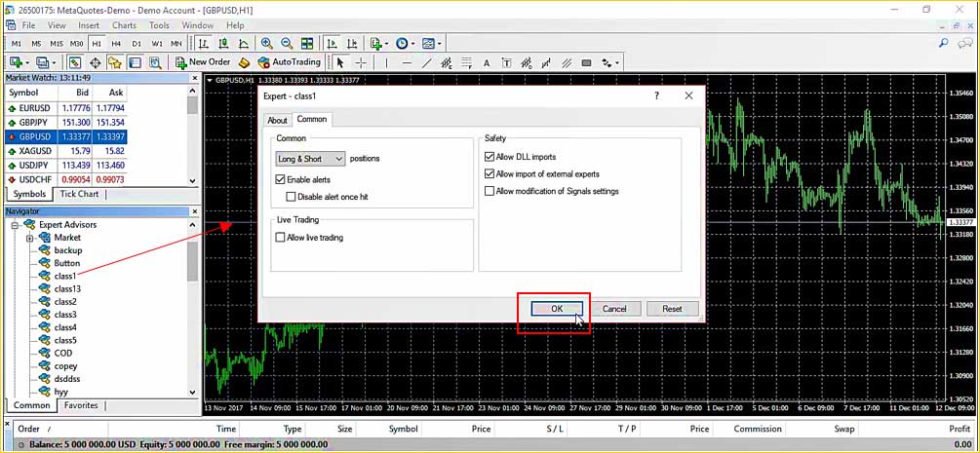
Task: Switch to the About tab in dialog
Action: coord(277,121)
